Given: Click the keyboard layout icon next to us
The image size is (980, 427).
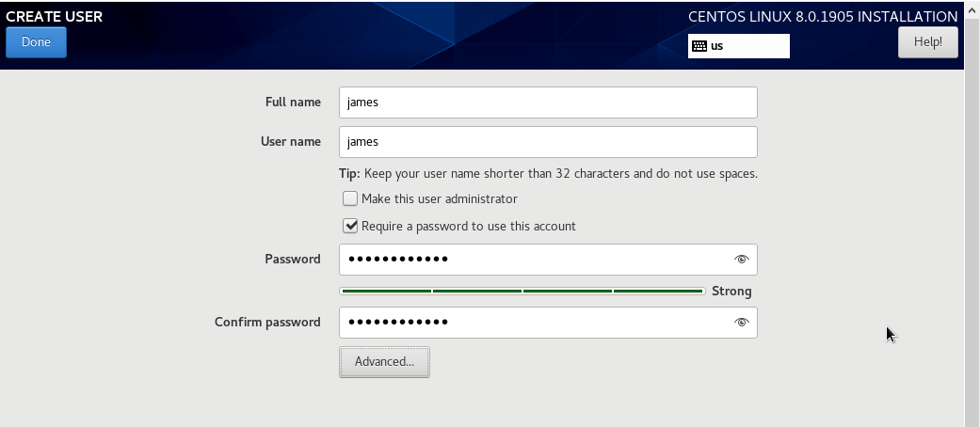Looking at the screenshot, I should [699, 45].
